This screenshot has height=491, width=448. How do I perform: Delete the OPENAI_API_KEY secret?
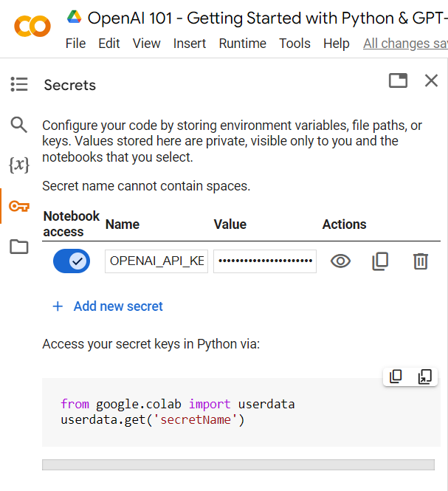[421, 261]
